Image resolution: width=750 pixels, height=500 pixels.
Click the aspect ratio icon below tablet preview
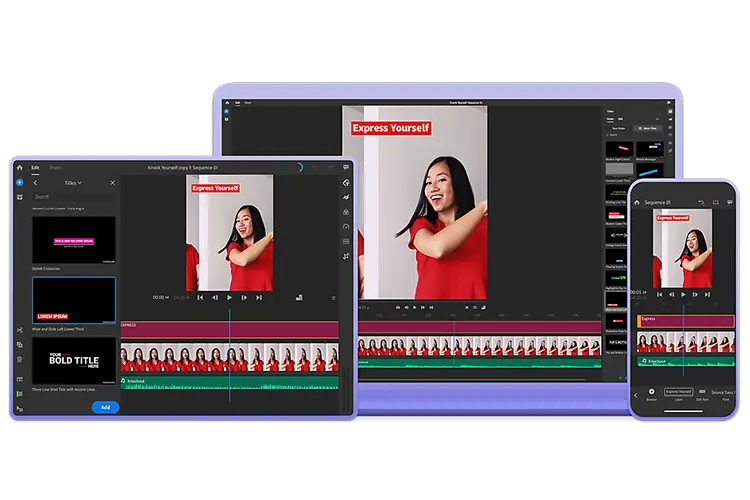(299, 298)
